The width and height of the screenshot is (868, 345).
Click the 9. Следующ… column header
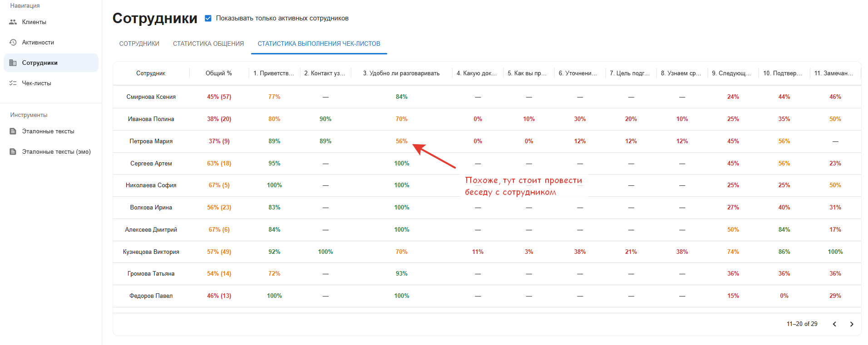click(x=731, y=73)
